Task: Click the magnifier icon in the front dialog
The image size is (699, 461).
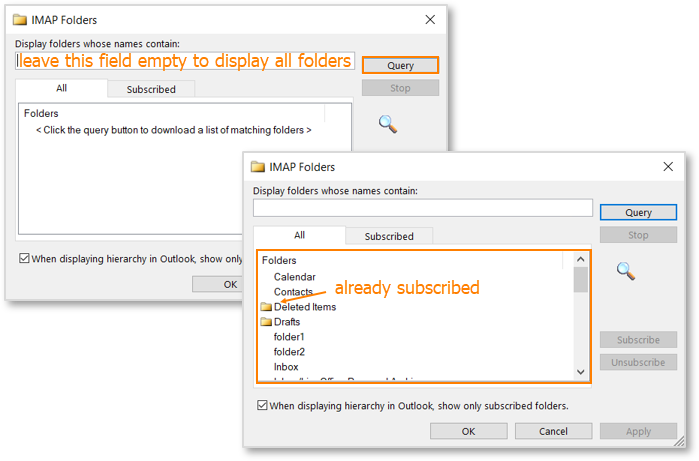Action: click(626, 271)
